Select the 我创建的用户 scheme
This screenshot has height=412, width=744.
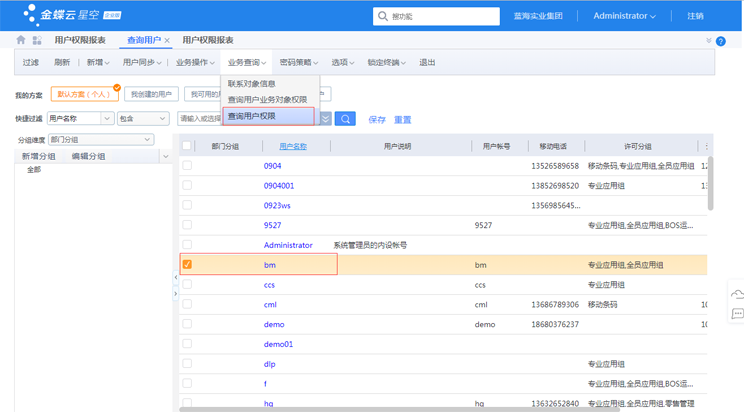151,94
